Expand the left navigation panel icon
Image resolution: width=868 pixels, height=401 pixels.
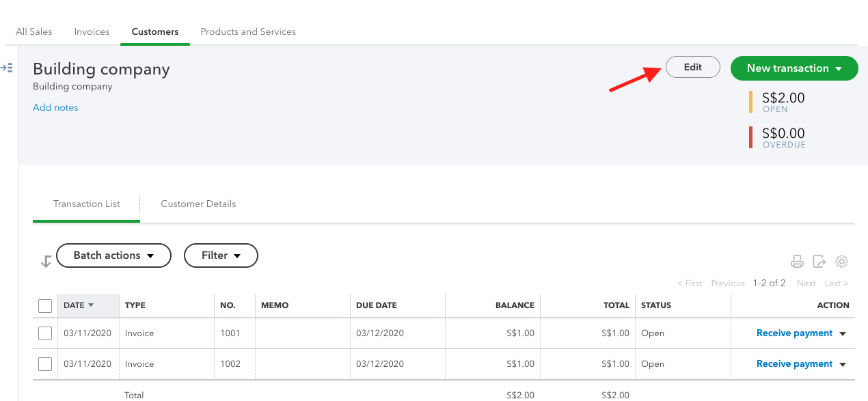7,68
